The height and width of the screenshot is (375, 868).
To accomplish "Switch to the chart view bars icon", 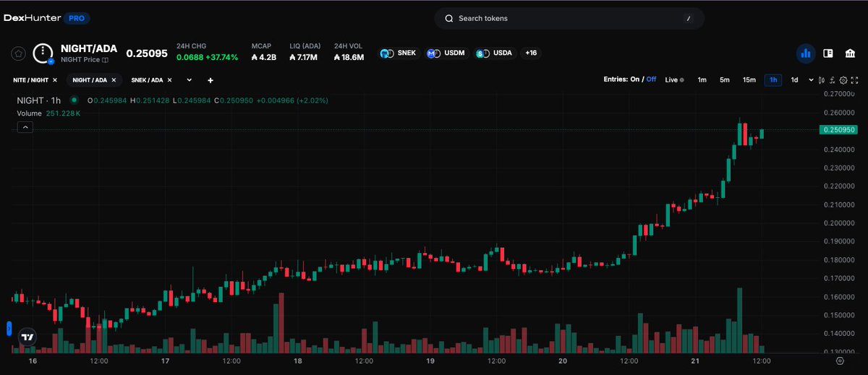I will tap(805, 53).
